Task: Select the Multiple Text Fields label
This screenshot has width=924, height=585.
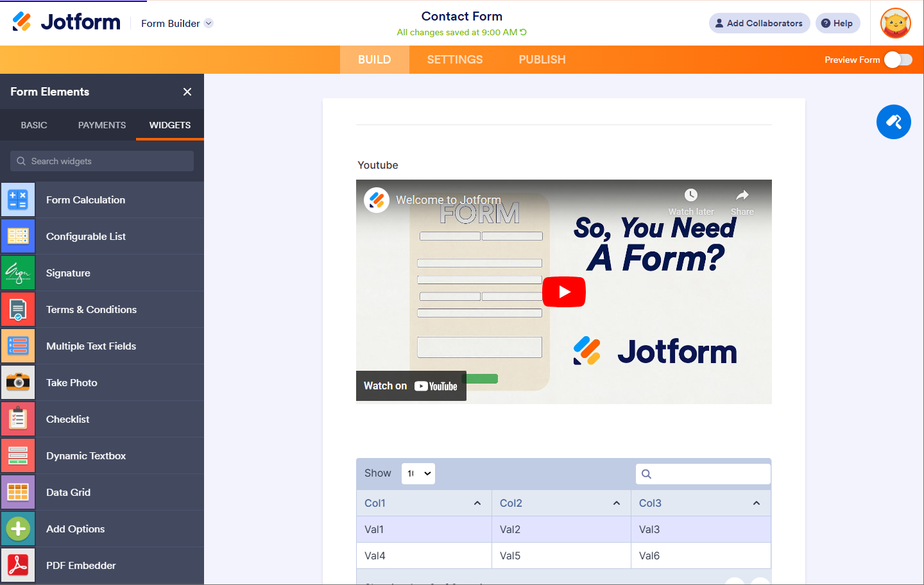Action: (91, 346)
